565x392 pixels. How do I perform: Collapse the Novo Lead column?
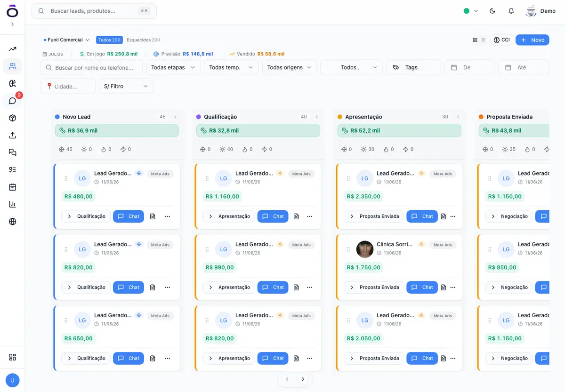tap(175, 117)
